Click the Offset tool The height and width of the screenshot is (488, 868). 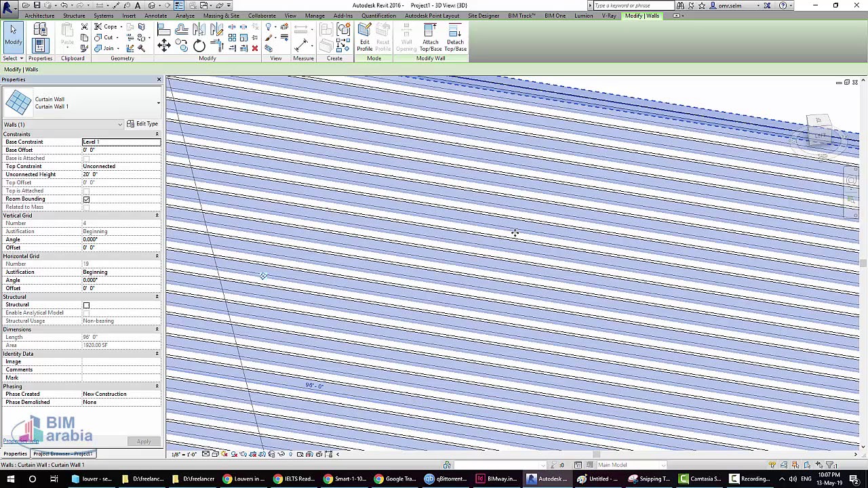[182, 29]
